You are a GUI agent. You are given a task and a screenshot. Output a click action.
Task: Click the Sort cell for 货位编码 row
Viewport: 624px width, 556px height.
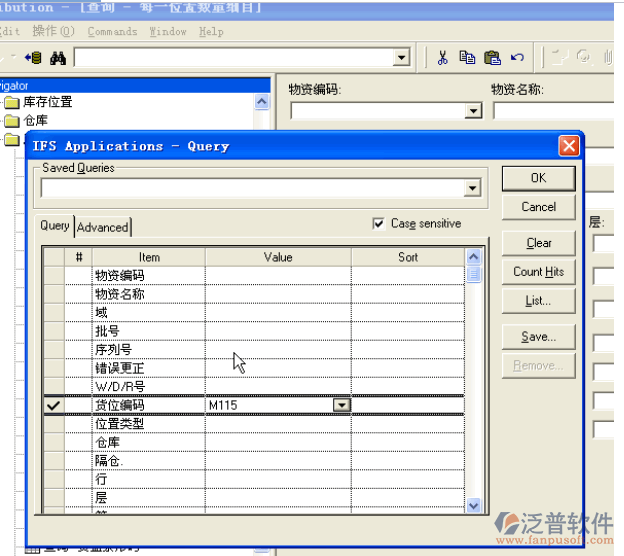[x=408, y=405]
